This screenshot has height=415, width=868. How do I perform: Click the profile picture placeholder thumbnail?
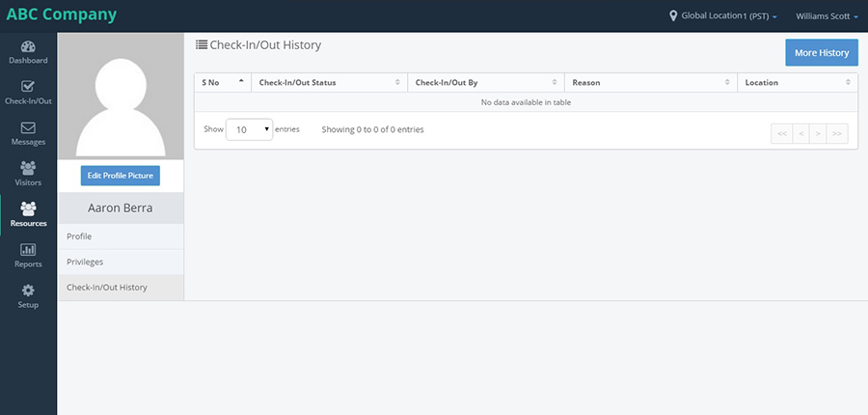121,96
